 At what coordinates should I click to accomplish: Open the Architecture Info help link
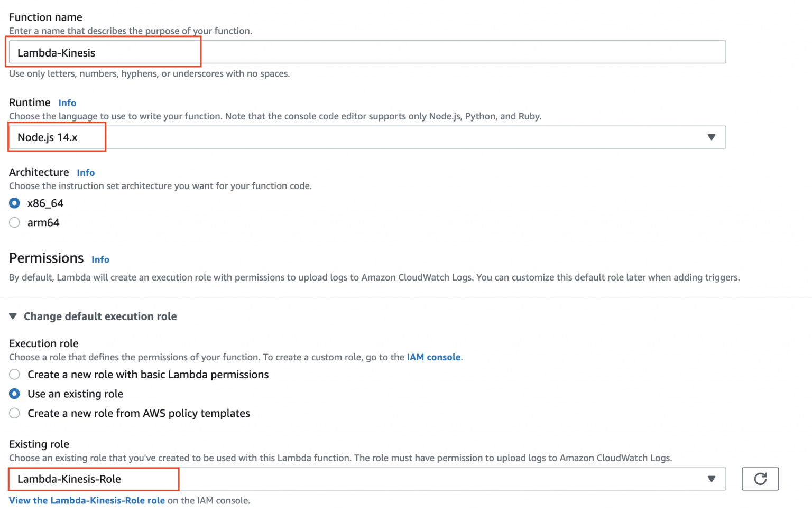[86, 172]
